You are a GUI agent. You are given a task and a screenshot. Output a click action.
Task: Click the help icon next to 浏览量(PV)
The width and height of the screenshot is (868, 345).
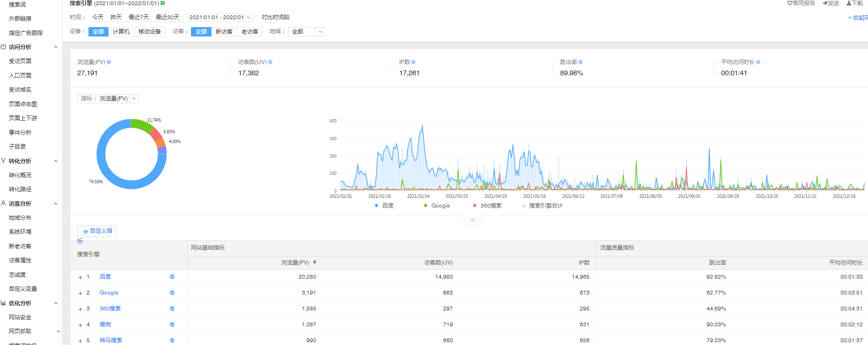coord(109,62)
